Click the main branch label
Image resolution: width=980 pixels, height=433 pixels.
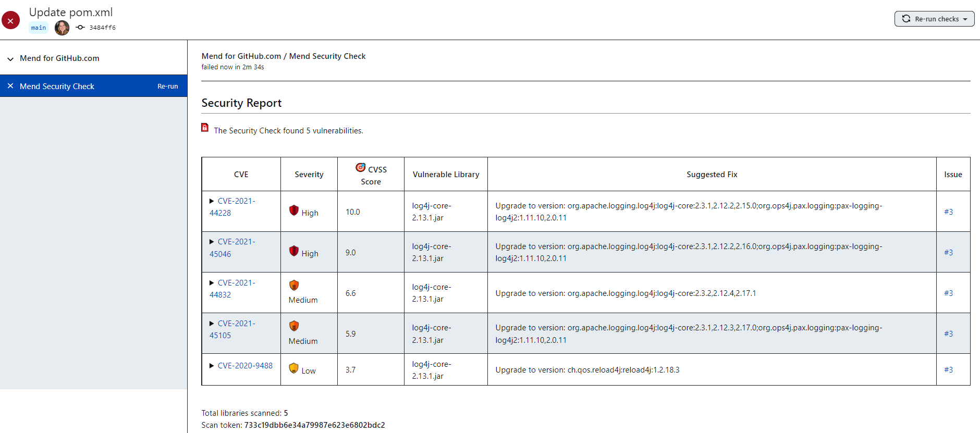(39, 28)
